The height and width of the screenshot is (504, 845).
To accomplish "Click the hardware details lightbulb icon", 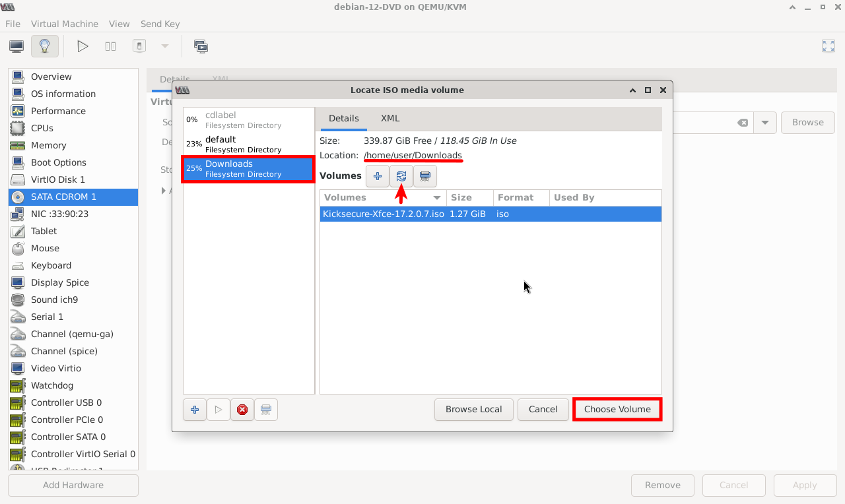I will tap(44, 46).
